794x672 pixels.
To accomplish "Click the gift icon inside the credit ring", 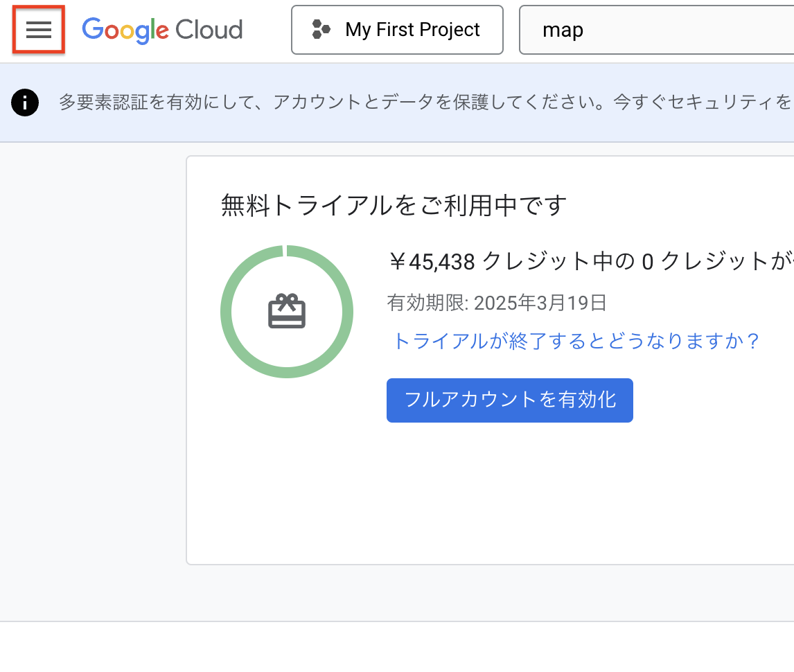I will pyautogui.click(x=287, y=310).
